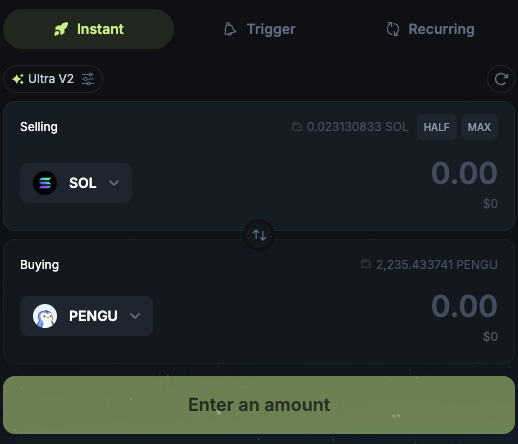
Task: Expand the PENGU token dropdown chevron
Action: [x=135, y=316]
